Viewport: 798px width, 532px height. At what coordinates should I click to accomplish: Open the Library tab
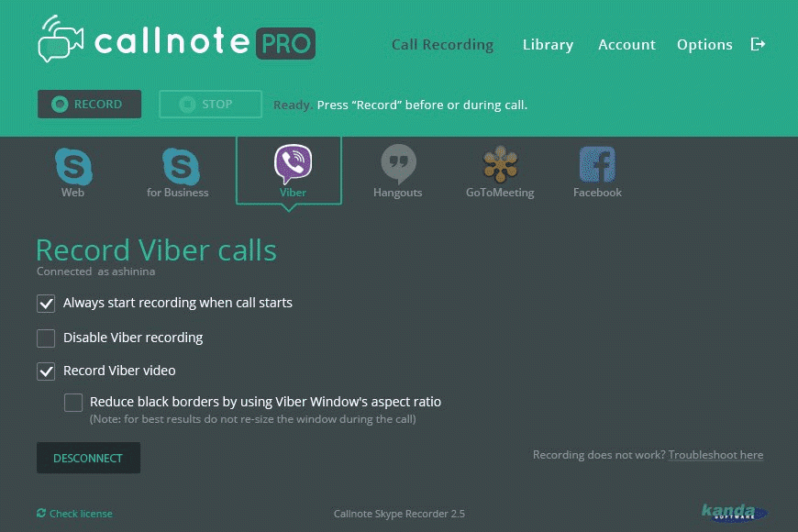549,45
